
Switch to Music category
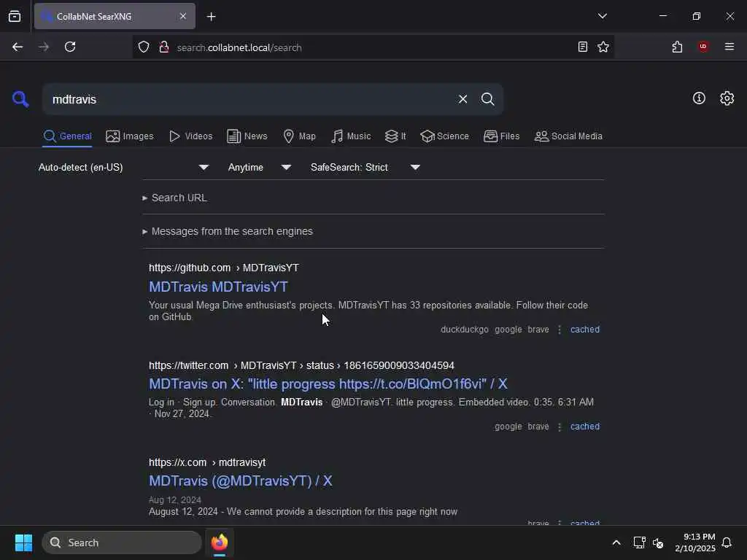[351, 136]
